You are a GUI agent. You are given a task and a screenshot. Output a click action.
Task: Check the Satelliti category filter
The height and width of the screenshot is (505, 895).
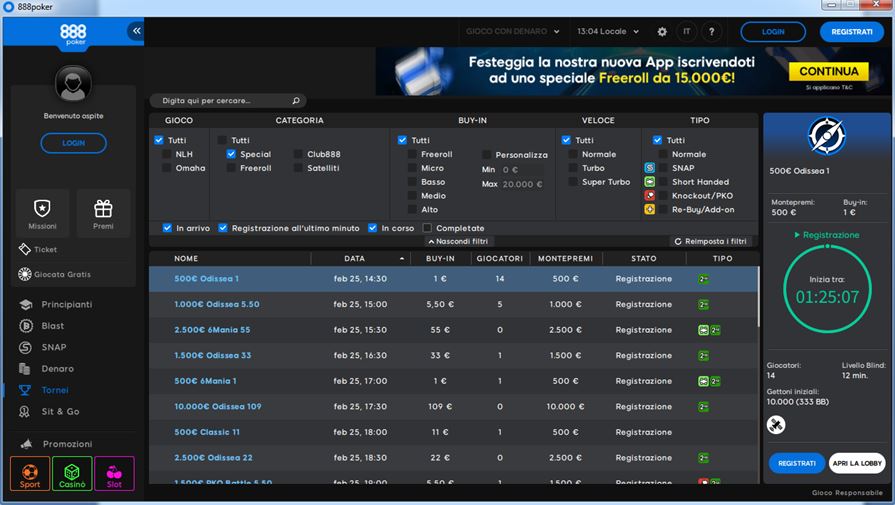(x=298, y=168)
